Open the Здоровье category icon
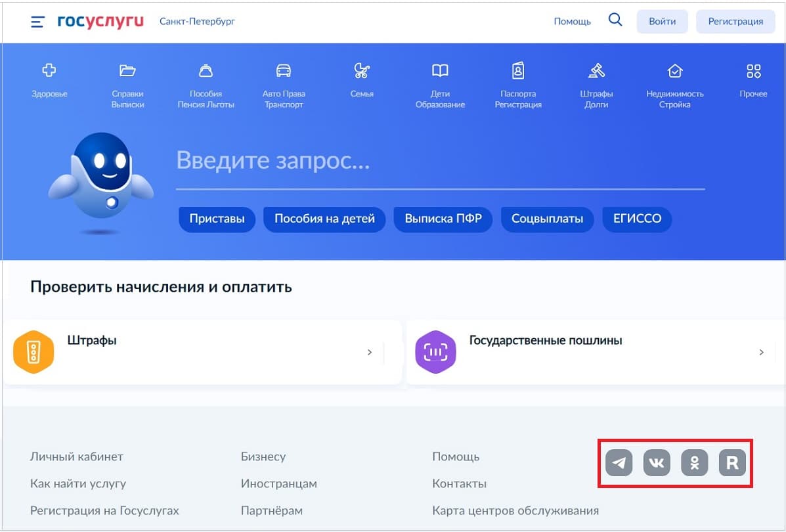 pos(49,71)
